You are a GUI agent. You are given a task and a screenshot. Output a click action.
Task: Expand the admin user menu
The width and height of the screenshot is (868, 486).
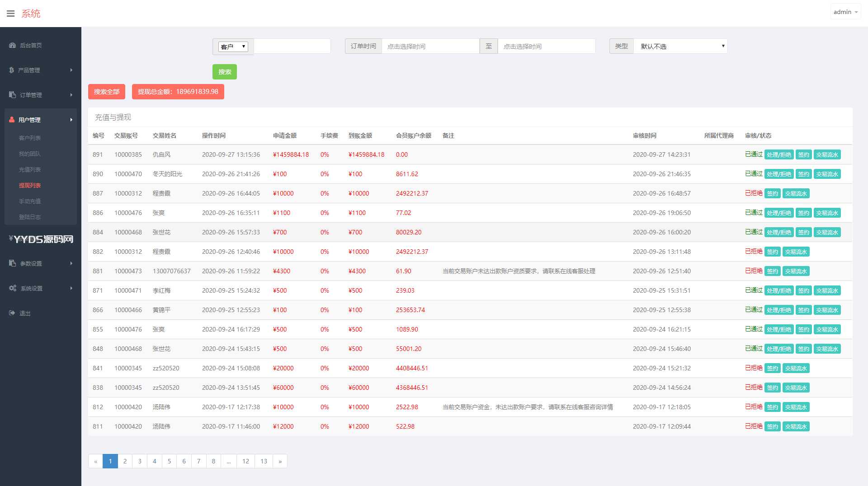[845, 12]
